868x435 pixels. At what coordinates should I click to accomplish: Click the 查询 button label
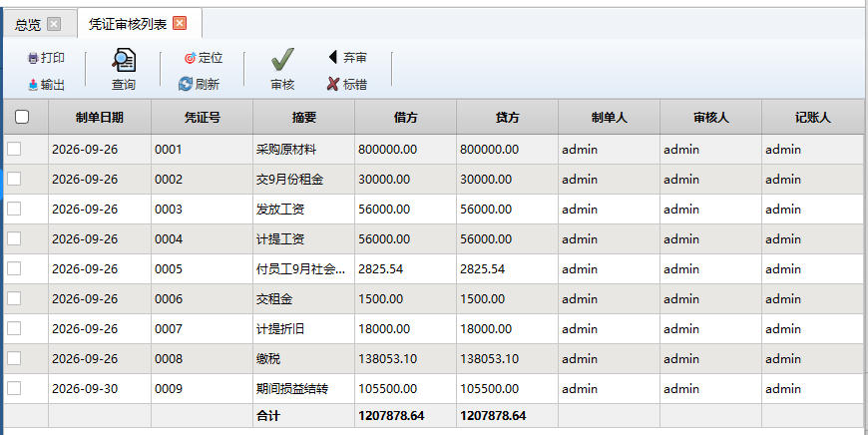tap(124, 85)
